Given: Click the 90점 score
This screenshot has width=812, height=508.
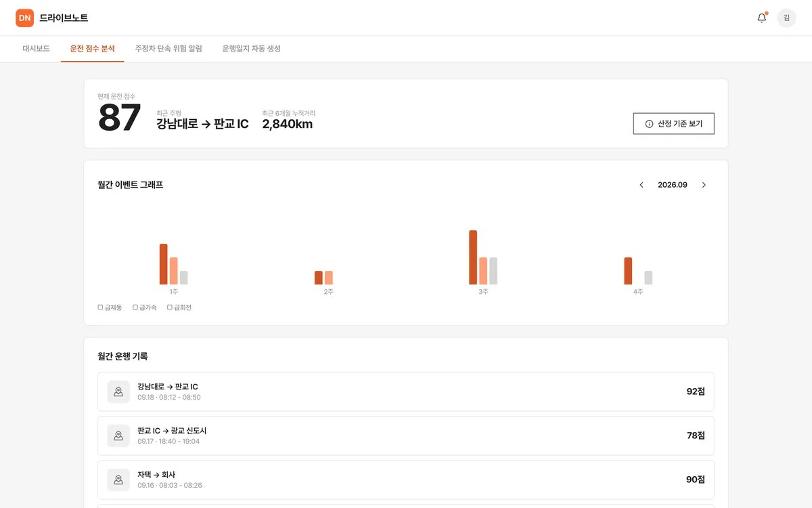Looking at the screenshot, I should (696, 480).
